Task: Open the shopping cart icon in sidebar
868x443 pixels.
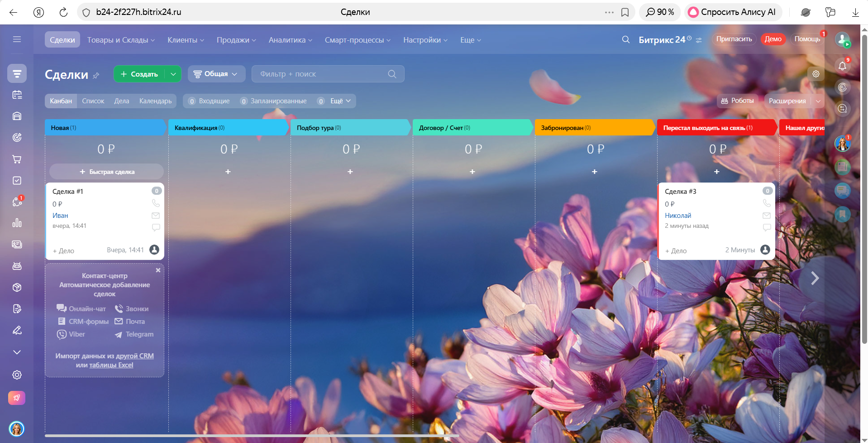Action: (17, 159)
